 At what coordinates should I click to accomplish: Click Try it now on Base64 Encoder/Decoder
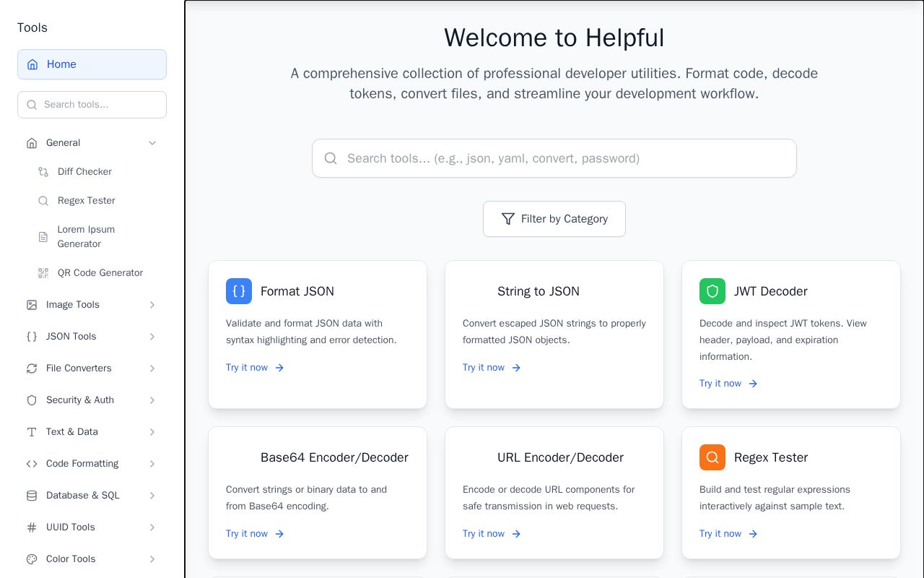click(x=256, y=534)
